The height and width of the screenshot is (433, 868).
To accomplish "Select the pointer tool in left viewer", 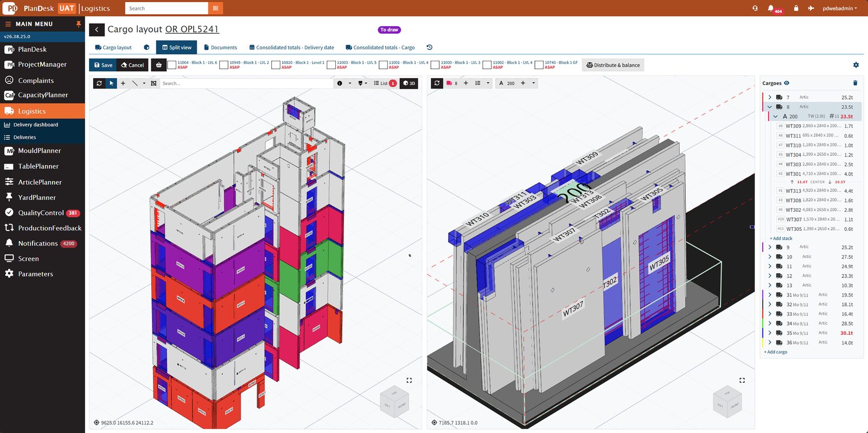I will 111,83.
